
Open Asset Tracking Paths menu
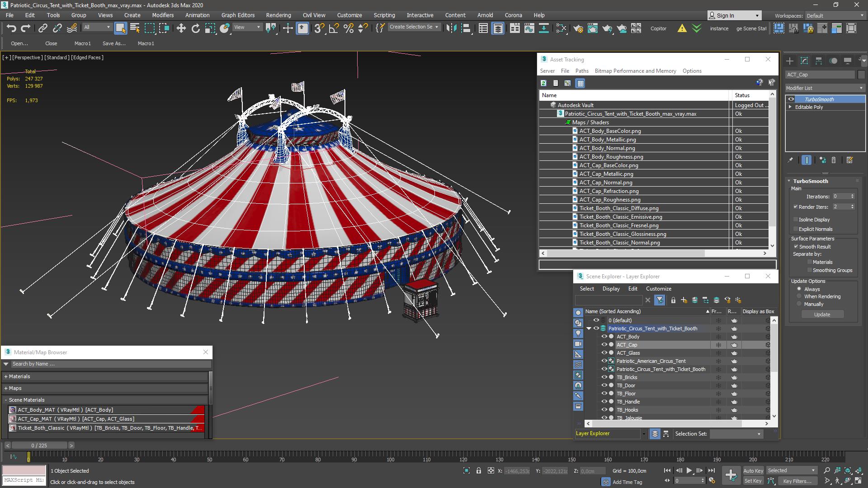pyautogui.click(x=582, y=71)
